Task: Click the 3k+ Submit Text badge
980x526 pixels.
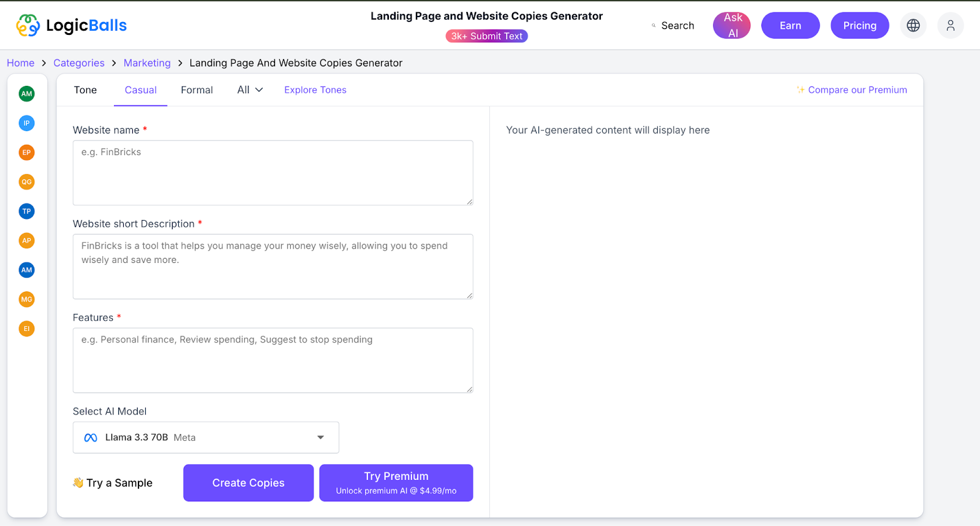Action: 486,36
